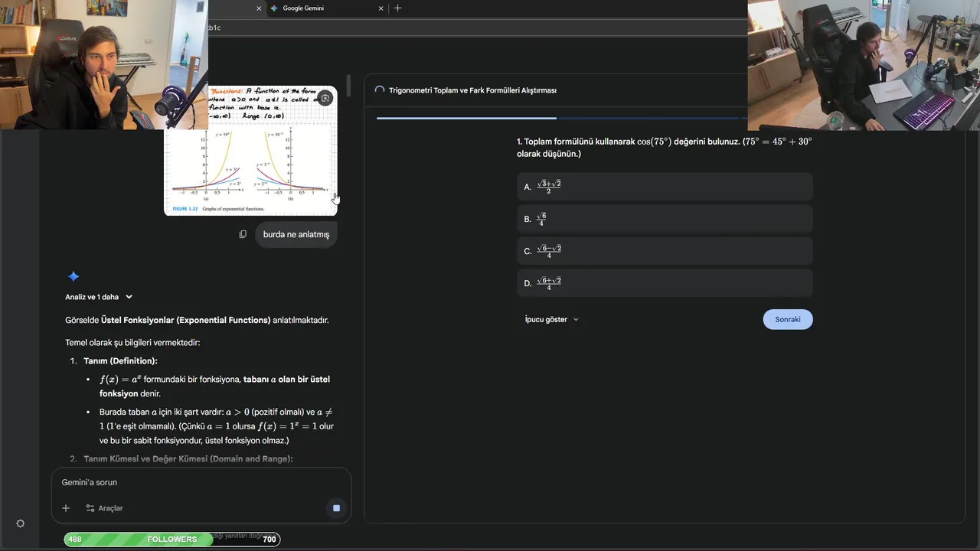Click the 'burda ne anlatmış' message bubble
This screenshot has width=980, height=551.
click(x=296, y=234)
